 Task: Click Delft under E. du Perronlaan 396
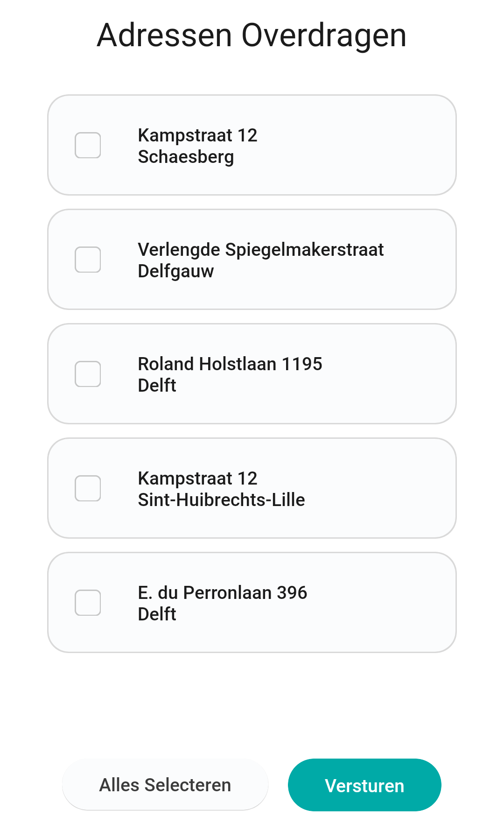pyautogui.click(x=157, y=614)
